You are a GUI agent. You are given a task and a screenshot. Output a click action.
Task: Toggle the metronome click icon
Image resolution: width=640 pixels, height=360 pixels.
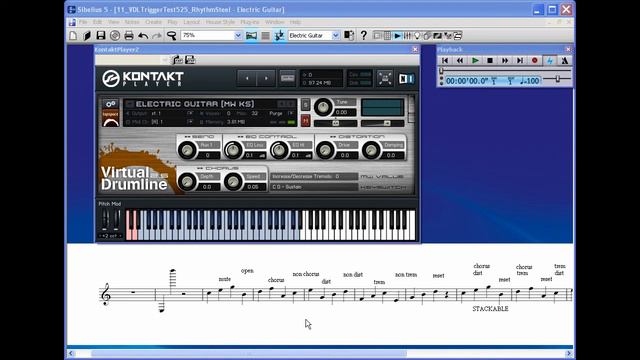pos(564,60)
